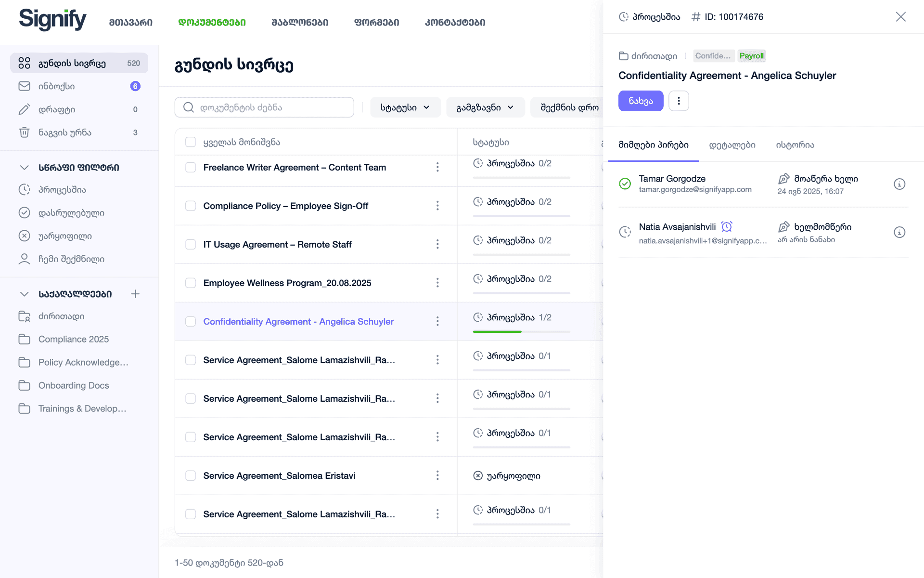Open the ფორმები nav item
Screen dimensions: 924x578
click(x=377, y=22)
